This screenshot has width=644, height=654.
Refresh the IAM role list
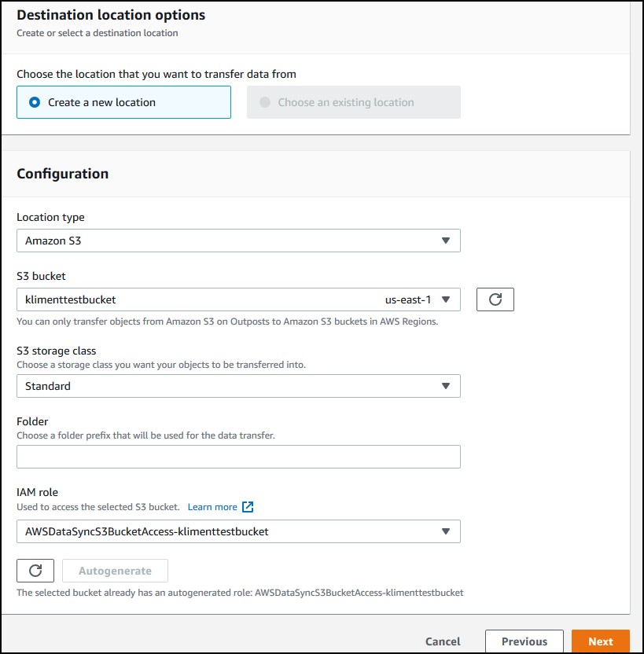(x=35, y=571)
